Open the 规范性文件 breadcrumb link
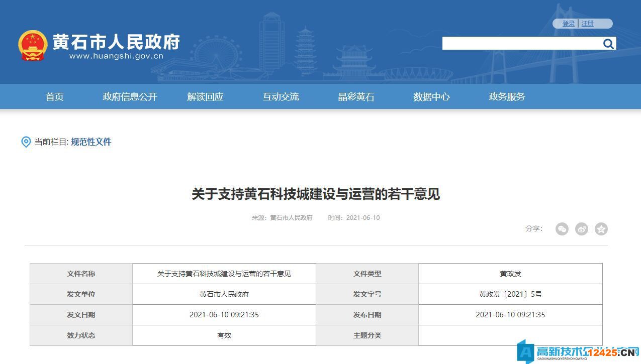 click(x=91, y=142)
